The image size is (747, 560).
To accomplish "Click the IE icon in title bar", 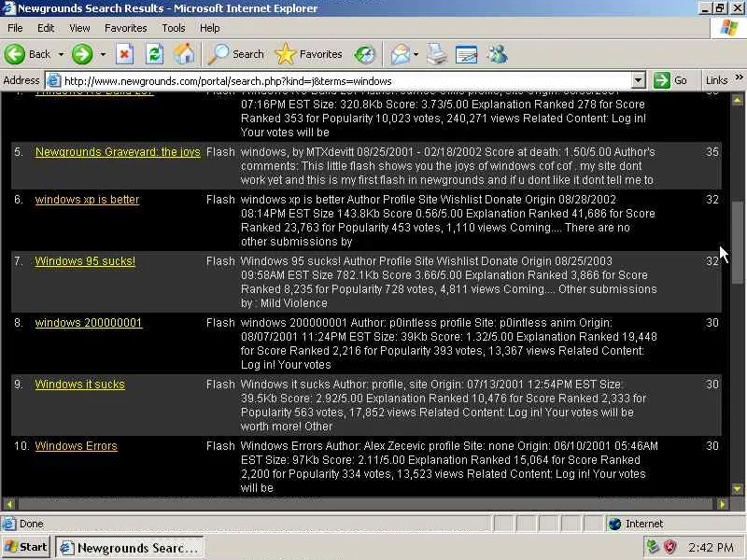I will tap(9, 8).
